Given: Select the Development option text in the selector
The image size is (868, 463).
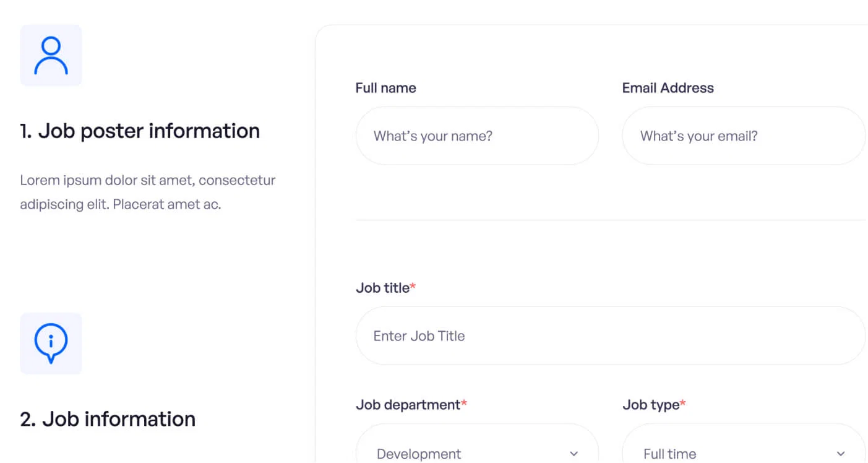Looking at the screenshot, I should 418,453.
